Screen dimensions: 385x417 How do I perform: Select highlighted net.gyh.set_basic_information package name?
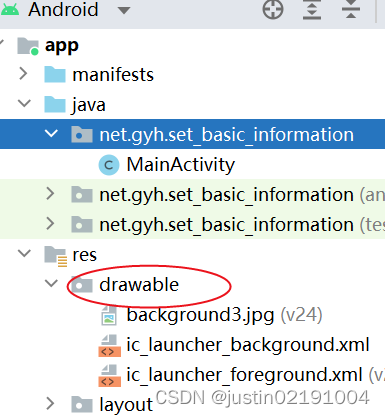[226, 135]
